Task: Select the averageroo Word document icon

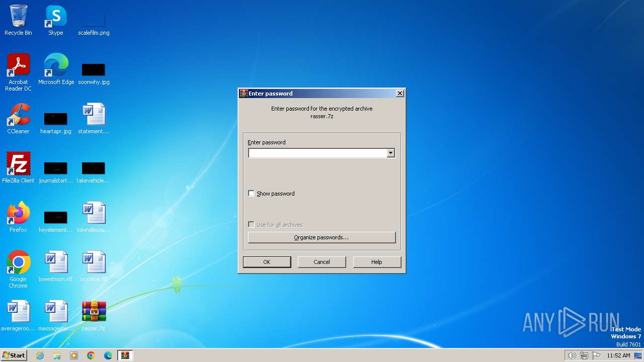Action: point(18,316)
